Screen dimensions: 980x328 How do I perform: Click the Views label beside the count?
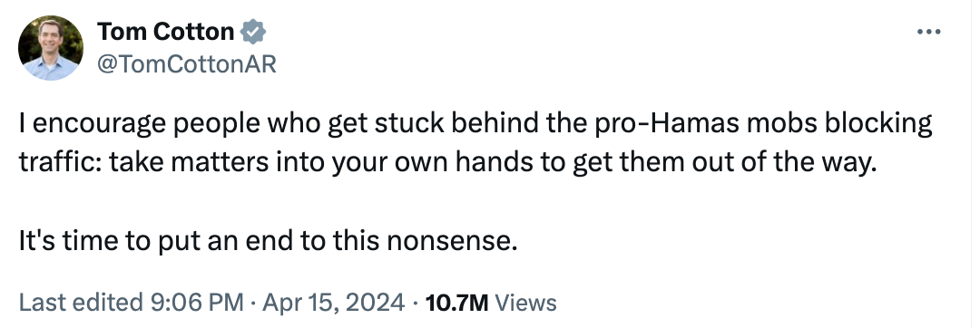[525, 303]
